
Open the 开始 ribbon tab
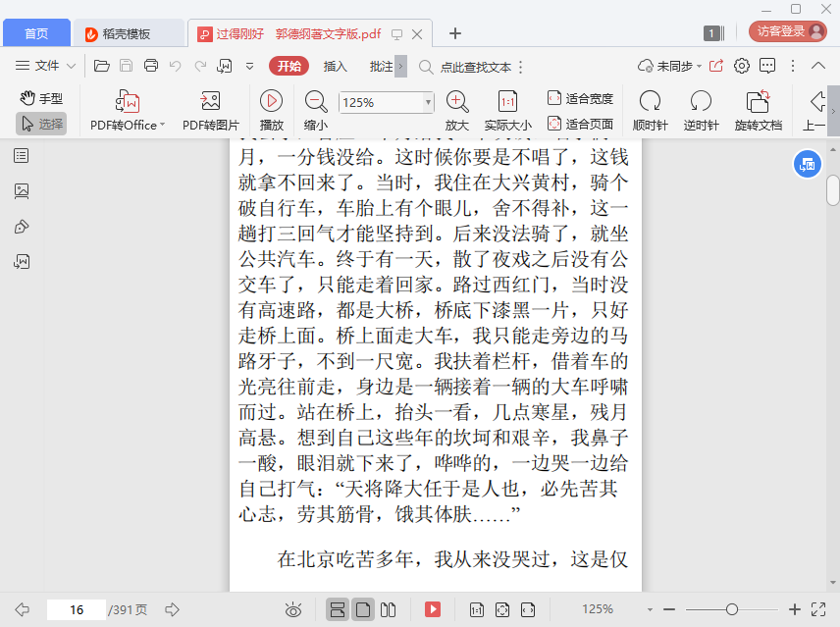[289, 67]
